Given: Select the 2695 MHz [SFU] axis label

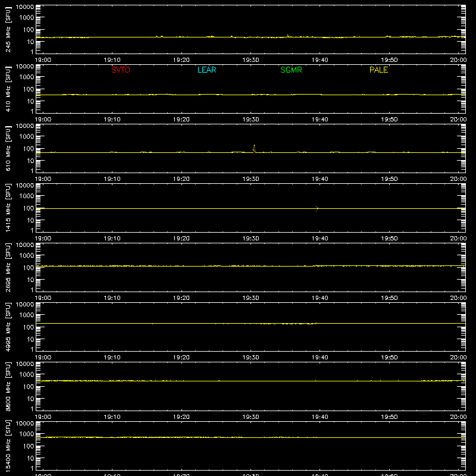Looking at the screenshot, I should coord(8,267).
